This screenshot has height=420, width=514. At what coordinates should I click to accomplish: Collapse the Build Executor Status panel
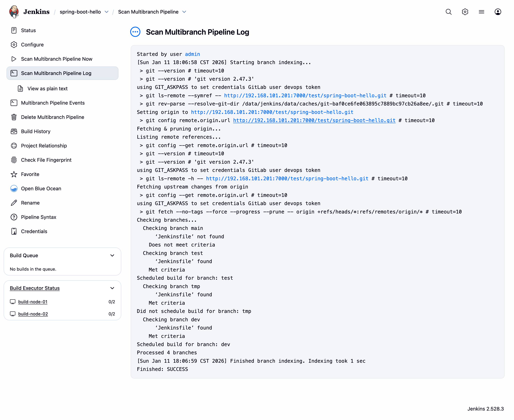[112, 288]
